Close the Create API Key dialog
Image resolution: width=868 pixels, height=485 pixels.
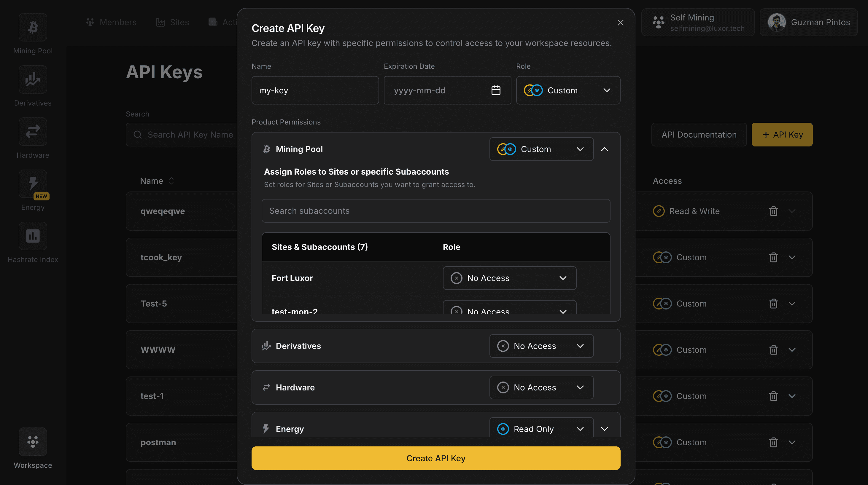620,23
